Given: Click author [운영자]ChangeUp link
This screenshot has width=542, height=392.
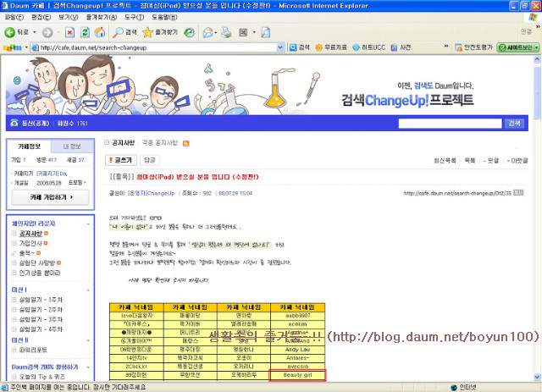Looking at the screenshot, I should [151, 193].
